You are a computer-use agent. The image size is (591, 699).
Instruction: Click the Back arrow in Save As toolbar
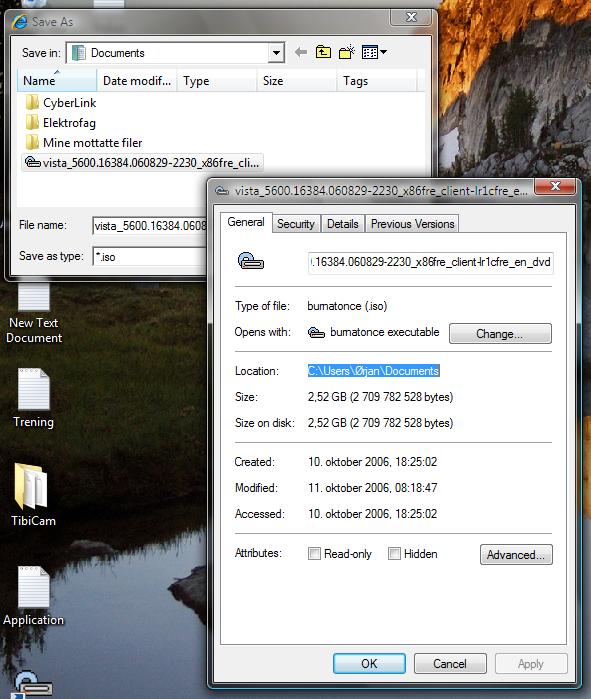tap(301, 52)
